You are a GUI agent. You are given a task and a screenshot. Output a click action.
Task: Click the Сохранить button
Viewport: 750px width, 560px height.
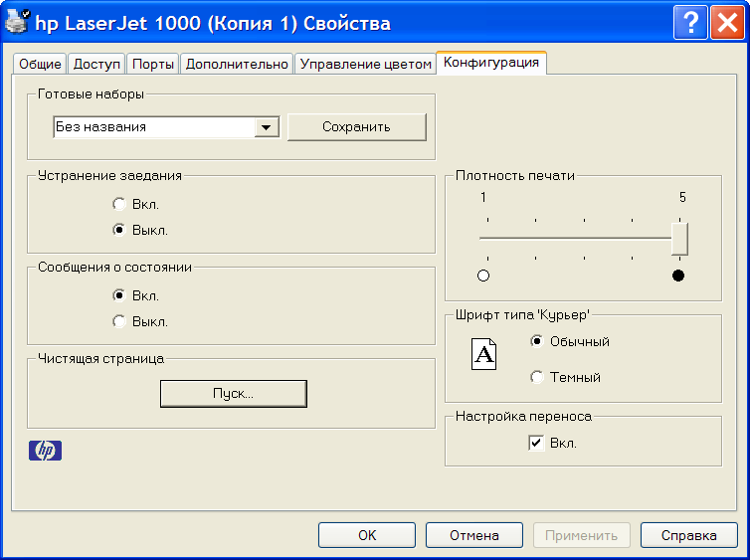click(x=357, y=126)
